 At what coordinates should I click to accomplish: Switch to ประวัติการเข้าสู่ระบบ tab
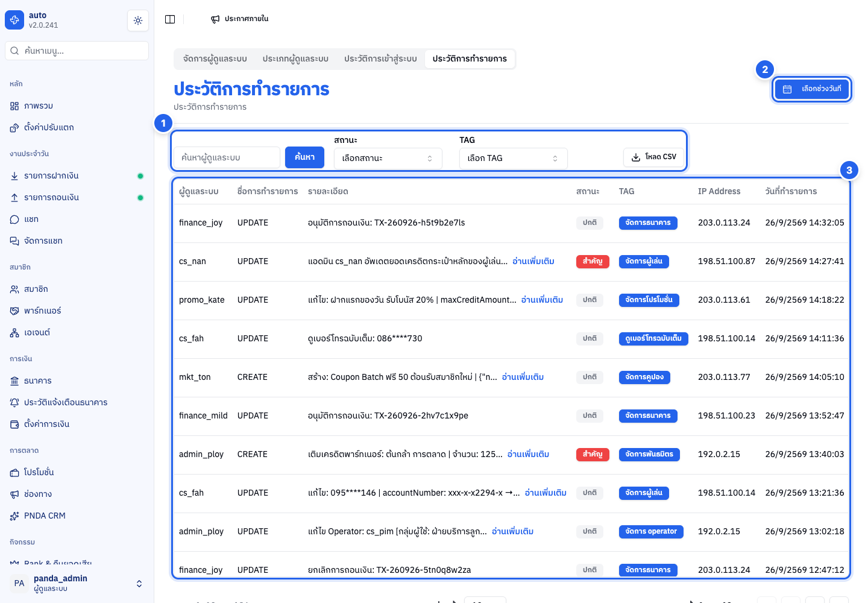[x=380, y=59]
